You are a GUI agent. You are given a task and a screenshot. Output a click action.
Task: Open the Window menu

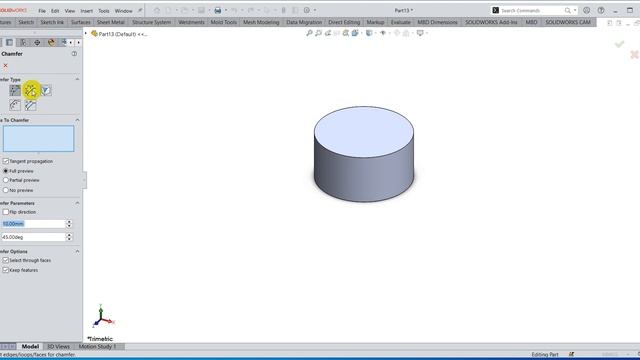(123, 11)
